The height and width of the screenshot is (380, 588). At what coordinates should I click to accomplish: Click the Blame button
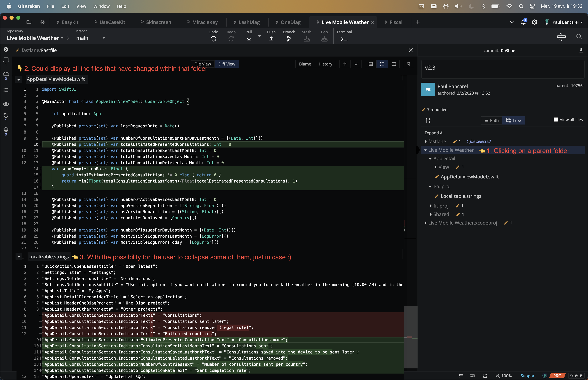pyautogui.click(x=305, y=64)
